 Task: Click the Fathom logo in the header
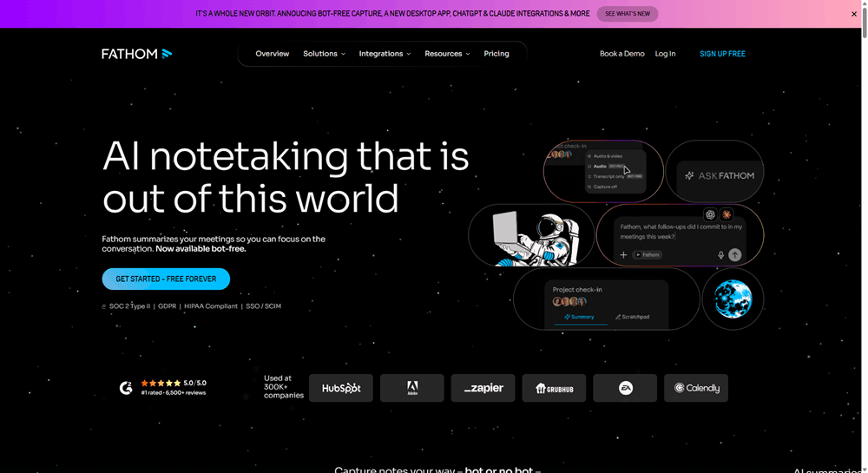(x=137, y=54)
